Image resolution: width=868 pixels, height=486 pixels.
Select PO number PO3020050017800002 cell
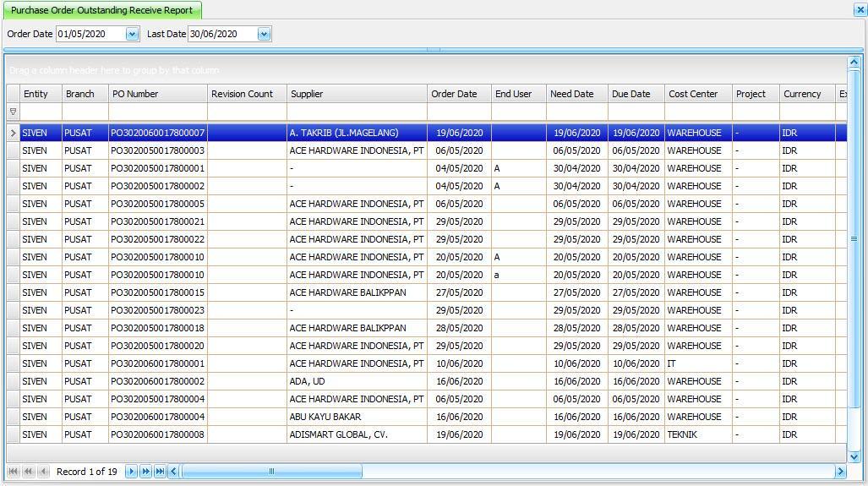point(158,186)
